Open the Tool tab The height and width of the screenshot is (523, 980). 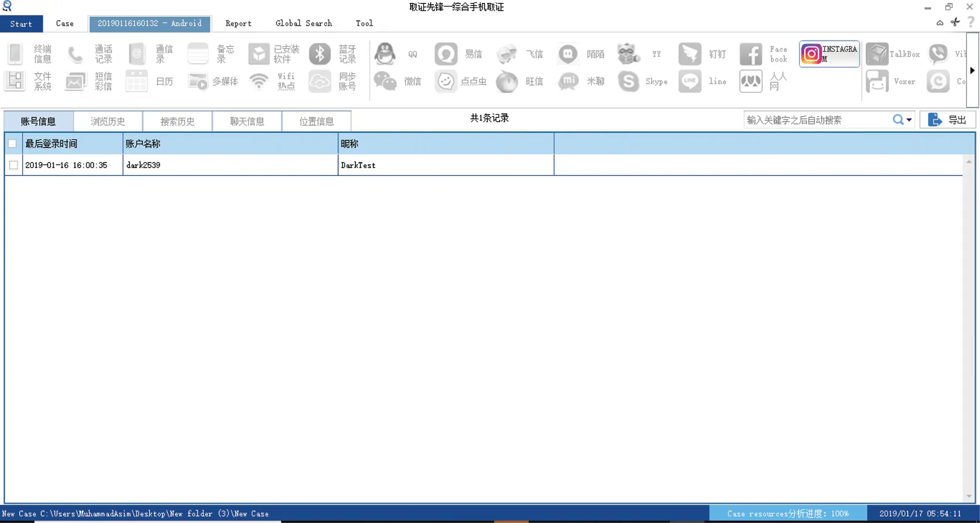coord(364,23)
